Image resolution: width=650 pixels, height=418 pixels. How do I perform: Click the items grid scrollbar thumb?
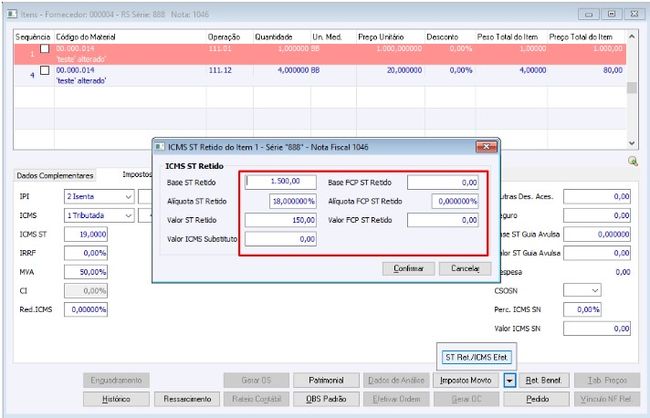(632, 88)
